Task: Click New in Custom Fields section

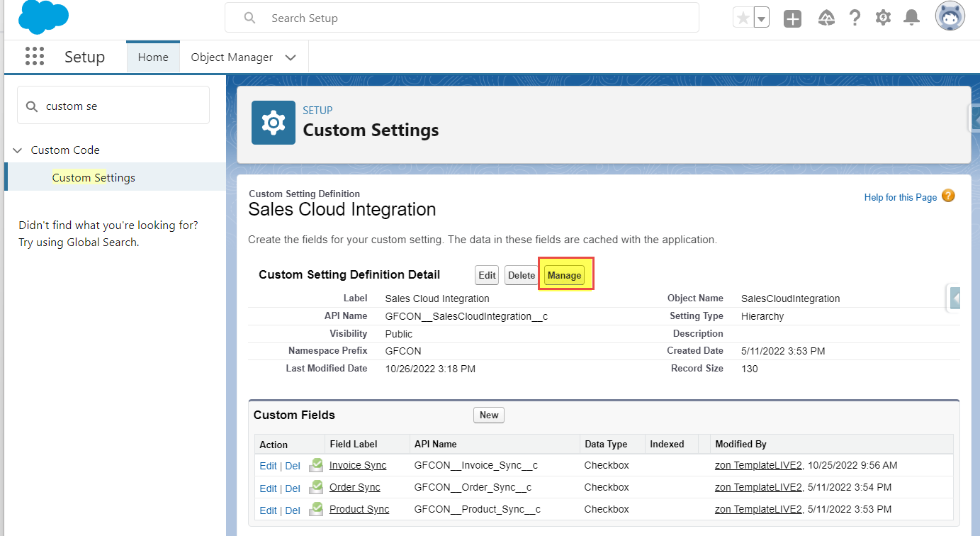Action: [x=489, y=415]
